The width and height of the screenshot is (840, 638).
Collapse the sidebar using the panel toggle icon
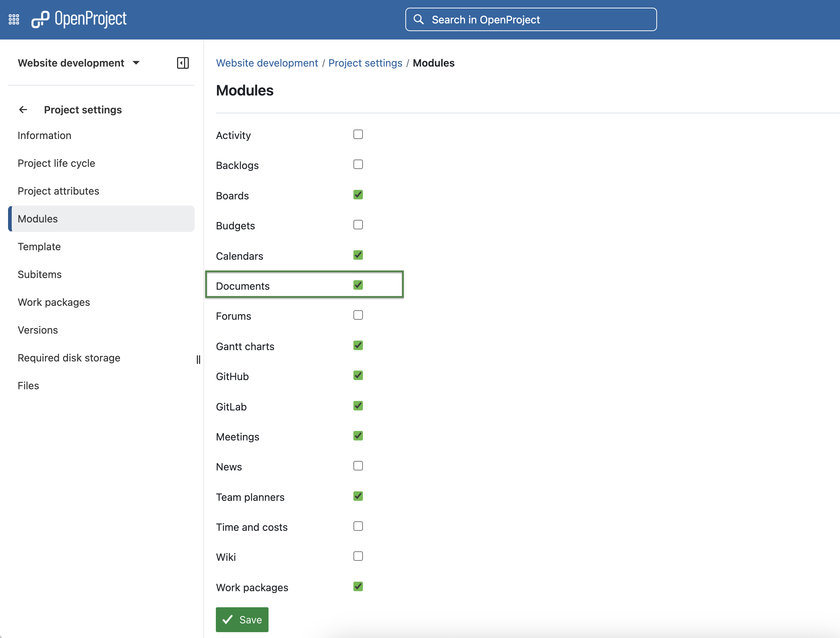[183, 63]
